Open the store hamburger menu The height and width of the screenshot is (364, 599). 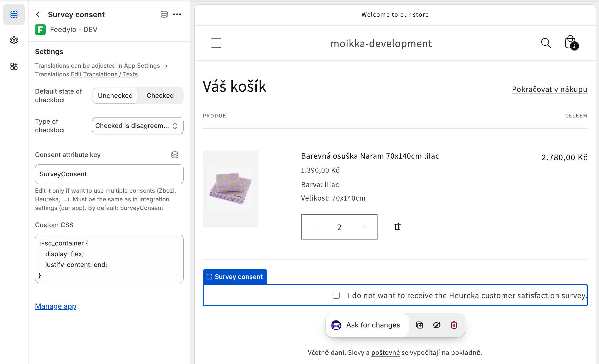pyautogui.click(x=216, y=43)
